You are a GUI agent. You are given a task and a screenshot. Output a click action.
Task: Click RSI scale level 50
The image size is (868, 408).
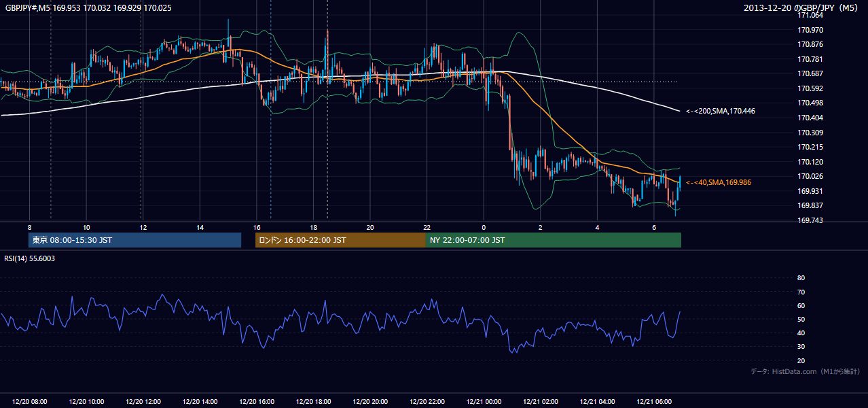click(801, 319)
